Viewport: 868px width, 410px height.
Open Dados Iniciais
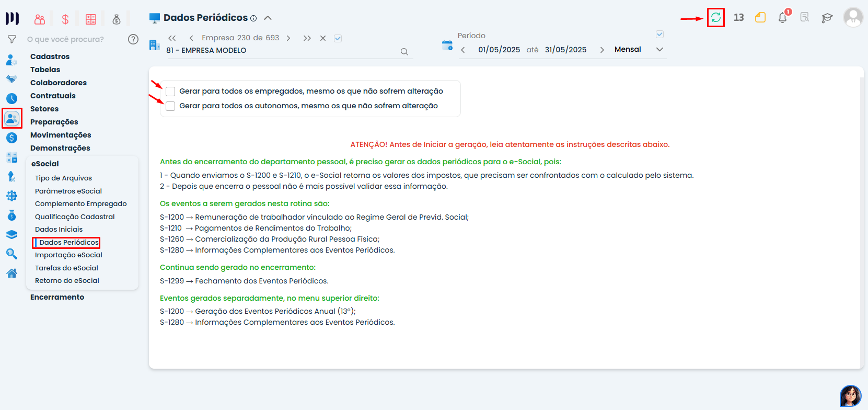tap(59, 230)
